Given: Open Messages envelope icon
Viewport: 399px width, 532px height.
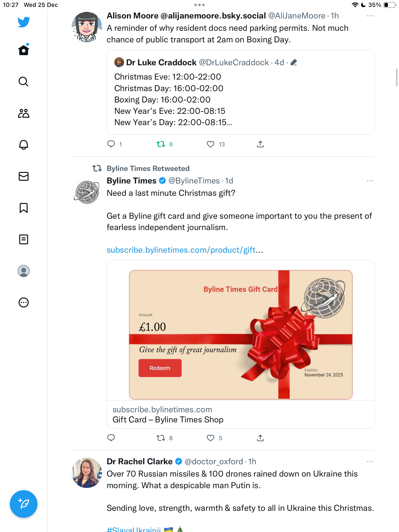Looking at the screenshot, I should coord(24,176).
